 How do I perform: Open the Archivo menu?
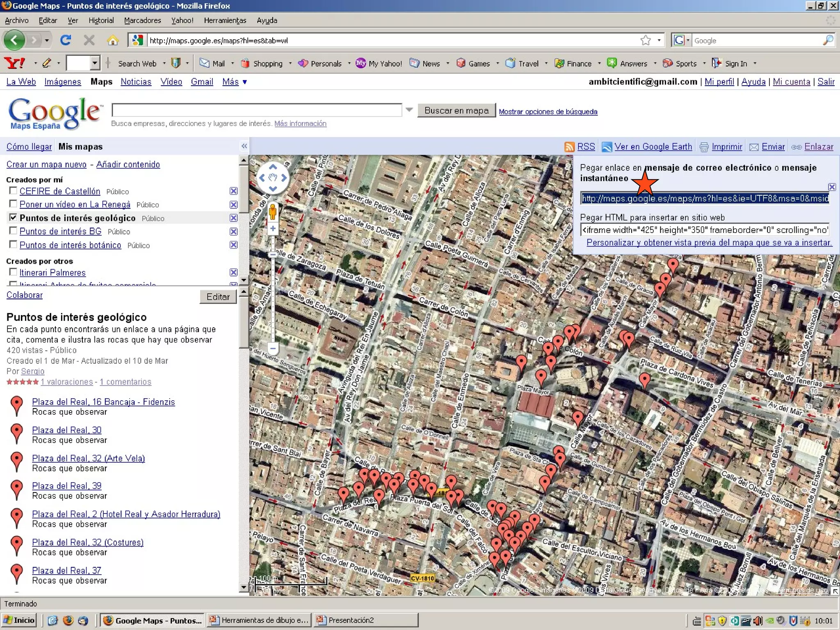17,21
